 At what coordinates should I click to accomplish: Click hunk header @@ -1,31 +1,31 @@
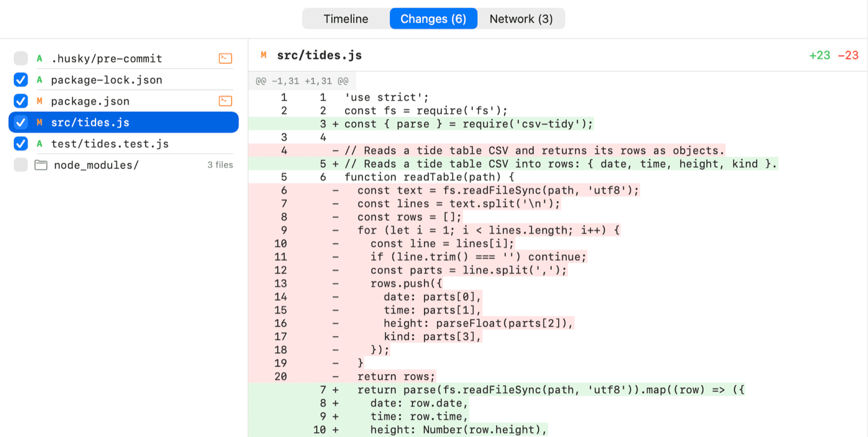pos(302,81)
